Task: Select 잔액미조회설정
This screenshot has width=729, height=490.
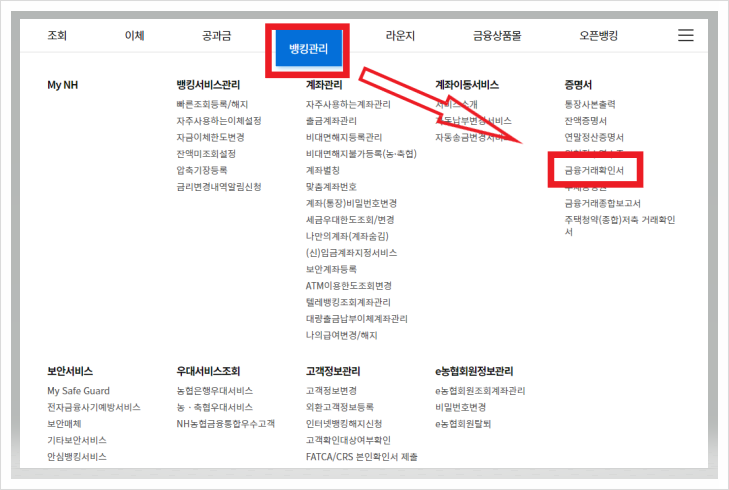Action: tap(206, 154)
